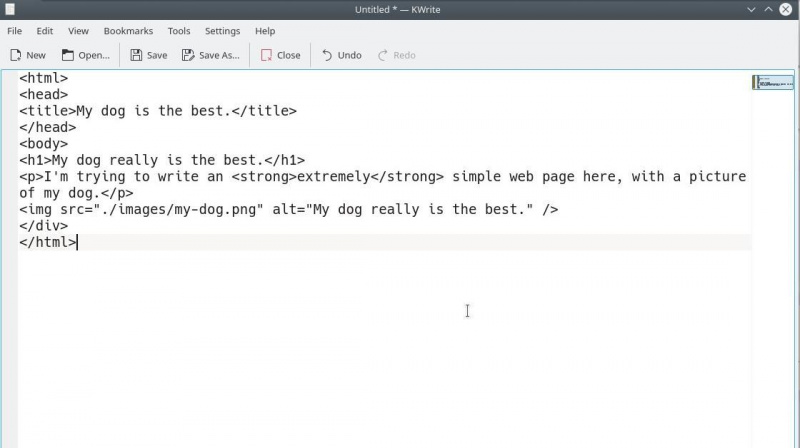Click the Undo arrow icon
This screenshot has width=800, height=448.
click(327, 55)
